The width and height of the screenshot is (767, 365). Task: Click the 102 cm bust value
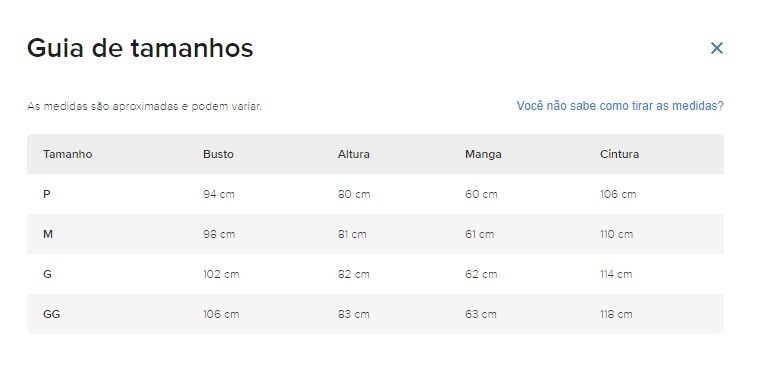[x=221, y=274]
